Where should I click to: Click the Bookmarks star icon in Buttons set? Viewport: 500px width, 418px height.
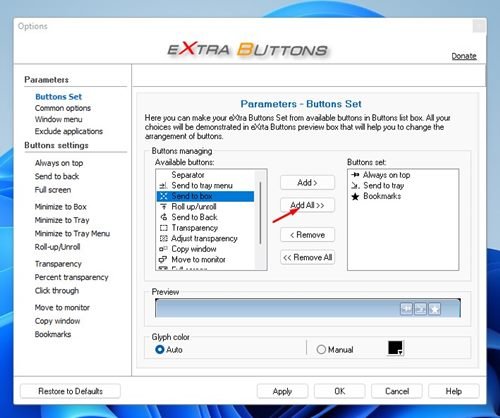[x=355, y=196]
